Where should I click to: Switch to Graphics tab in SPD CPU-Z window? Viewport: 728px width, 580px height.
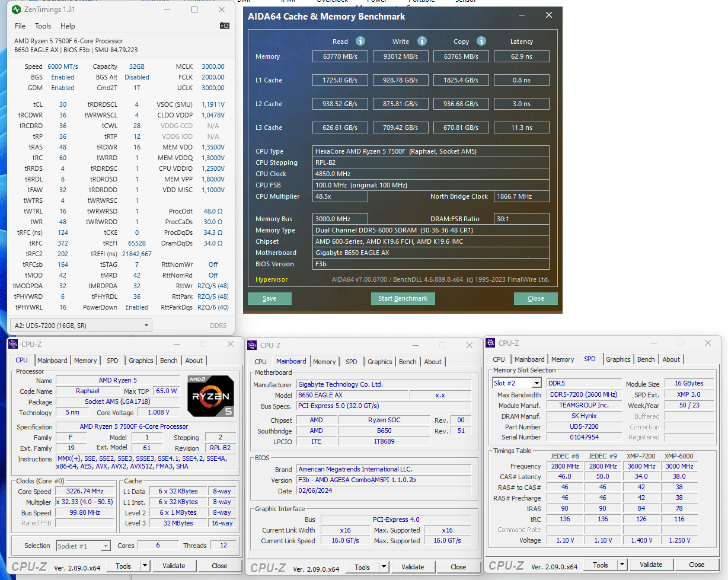618,359
